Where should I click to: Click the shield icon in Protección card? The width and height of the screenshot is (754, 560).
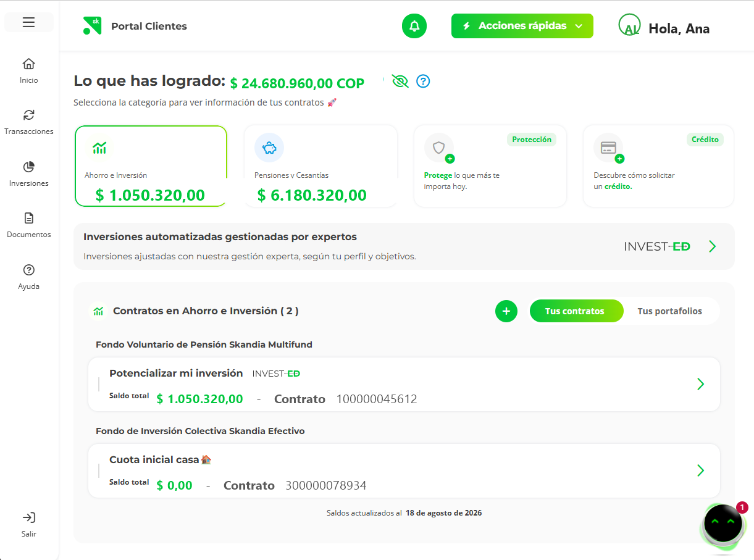tap(439, 148)
